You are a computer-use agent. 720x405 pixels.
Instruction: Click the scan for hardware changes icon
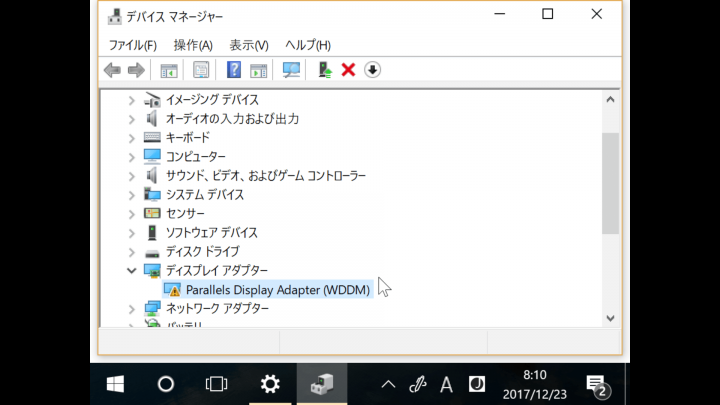coord(291,70)
